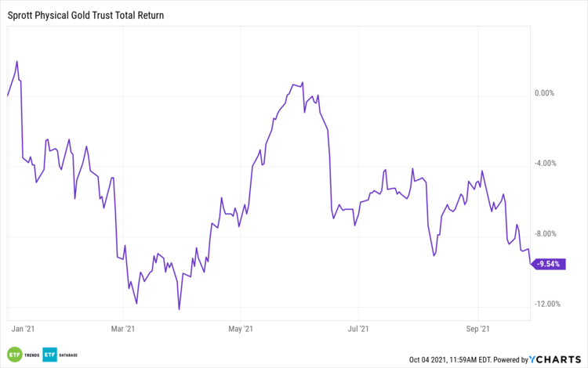
Task: Click the 0.00% y-axis label
Action: [544, 93]
